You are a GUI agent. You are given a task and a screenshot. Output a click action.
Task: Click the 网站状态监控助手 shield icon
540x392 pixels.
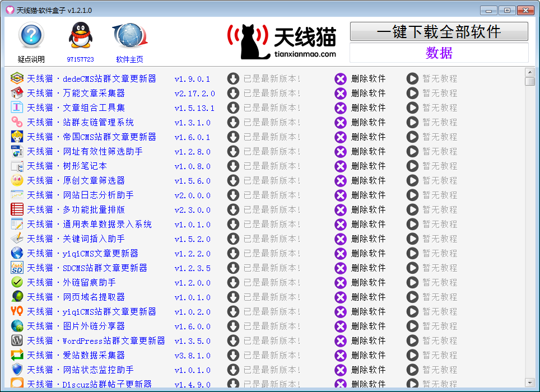tap(17, 370)
